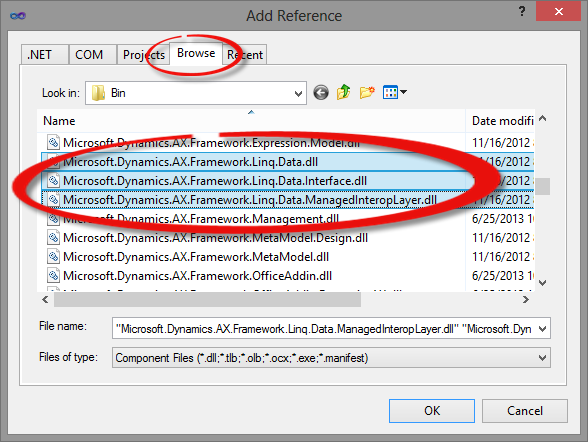Click the 6/25/2013 date of OfficeAddin.dll

(502, 276)
